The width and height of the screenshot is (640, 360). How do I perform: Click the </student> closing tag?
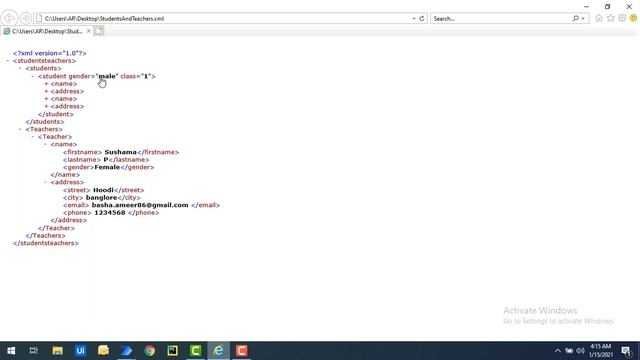56,114
